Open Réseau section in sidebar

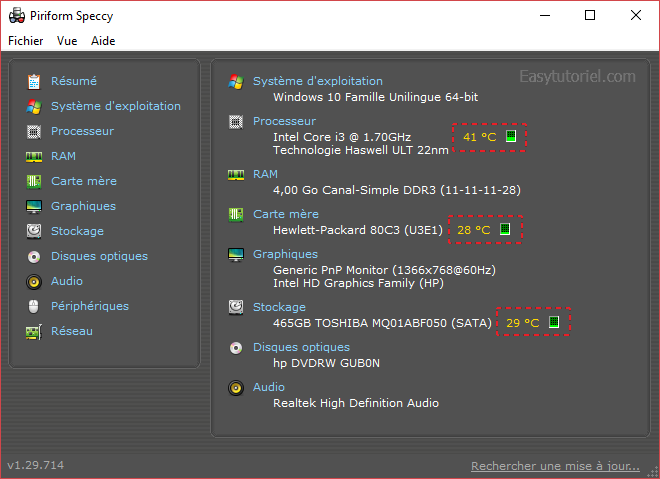72,331
